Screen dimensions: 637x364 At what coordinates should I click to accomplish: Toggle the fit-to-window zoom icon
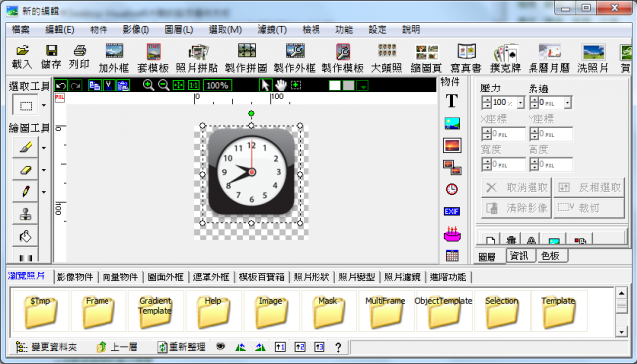click(179, 85)
